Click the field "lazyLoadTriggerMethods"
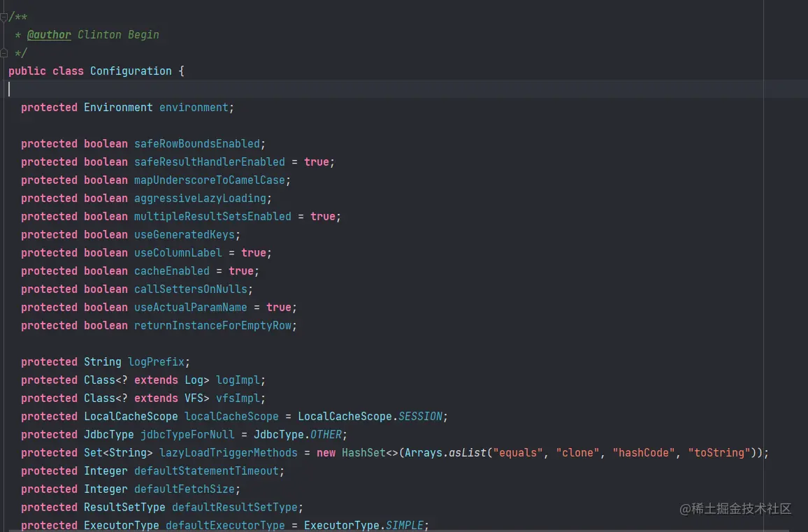This screenshot has height=532, width=808. pos(229,452)
